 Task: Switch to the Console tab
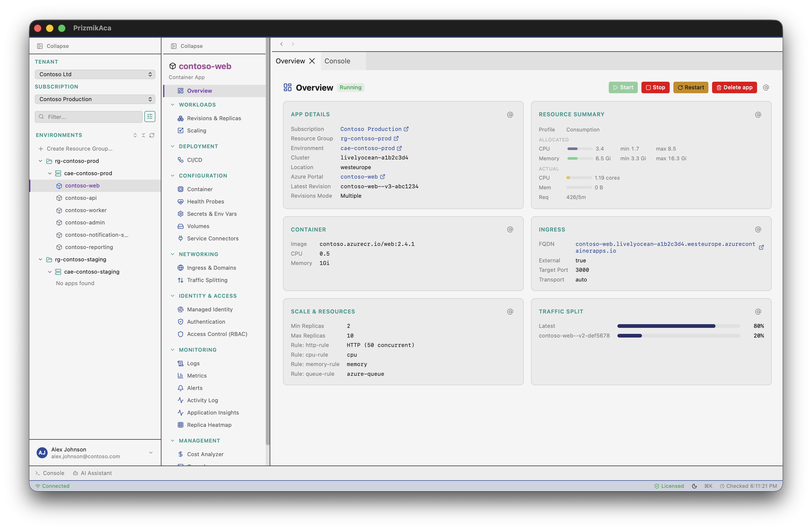pos(337,61)
